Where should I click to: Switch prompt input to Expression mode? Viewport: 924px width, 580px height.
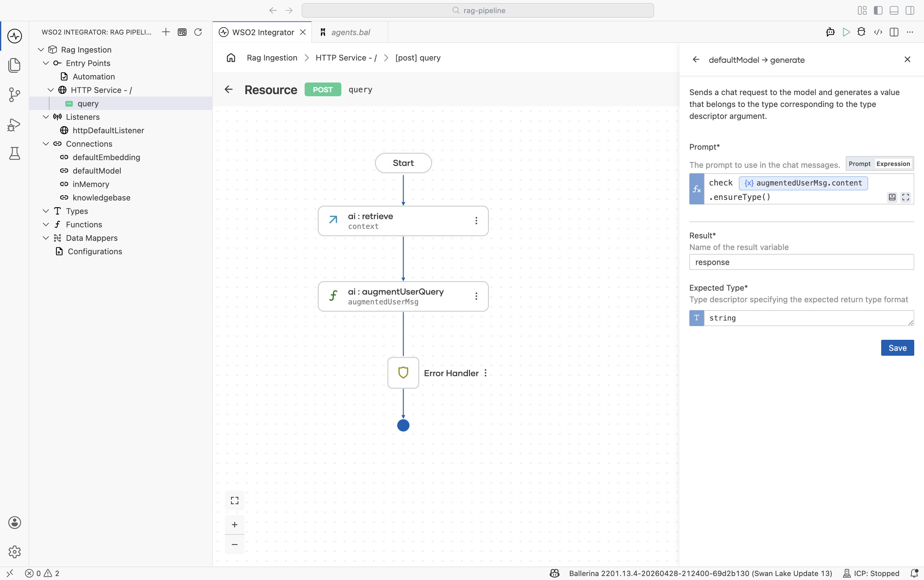point(893,164)
